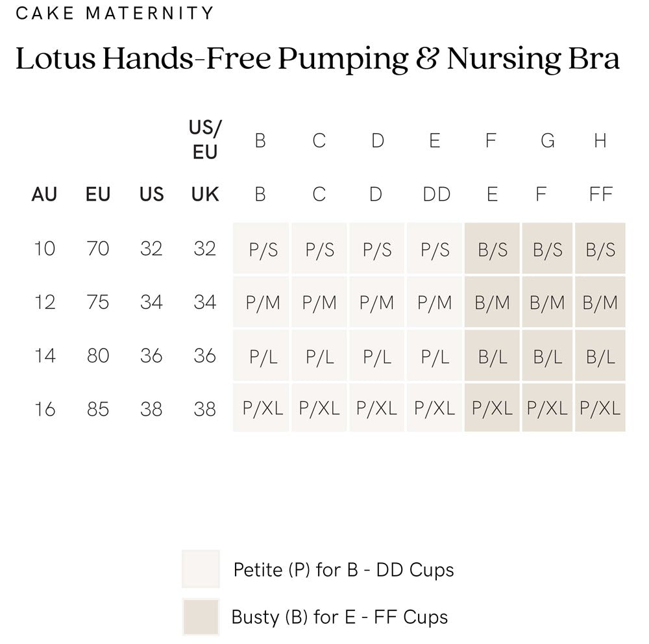Select the P/S cell under C column
The width and height of the screenshot is (649, 644).
coord(319,249)
